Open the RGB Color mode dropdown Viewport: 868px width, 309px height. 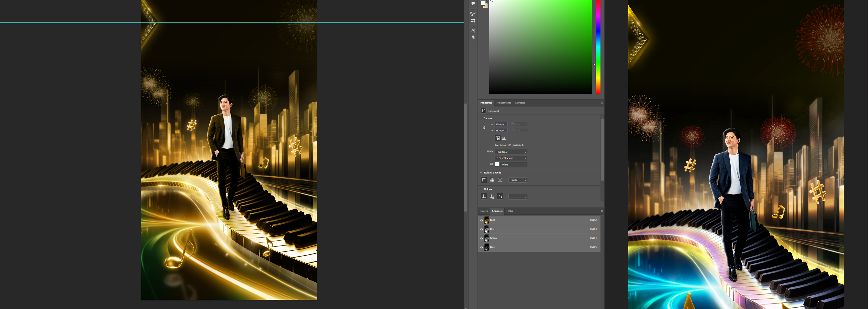[511, 152]
